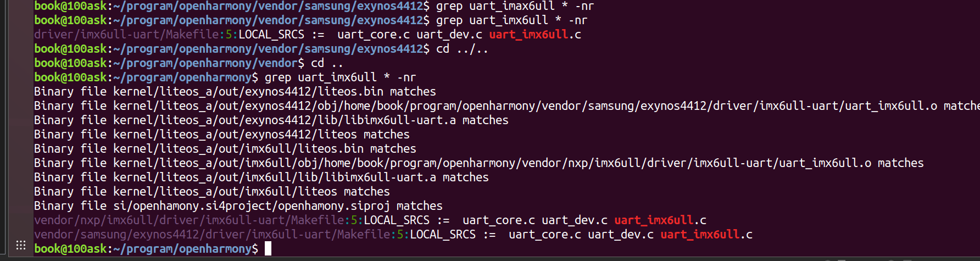This screenshot has height=261, width=980.
Task: Select the exynos4412 'uart_imx6ull.o' object file path
Action: click(525, 106)
